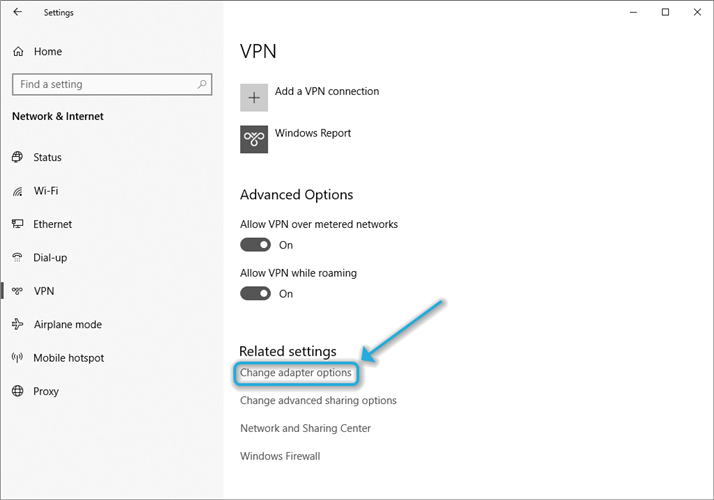Click the Dial-up icon
The width and height of the screenshot is (714, 500).
(17, 258)
